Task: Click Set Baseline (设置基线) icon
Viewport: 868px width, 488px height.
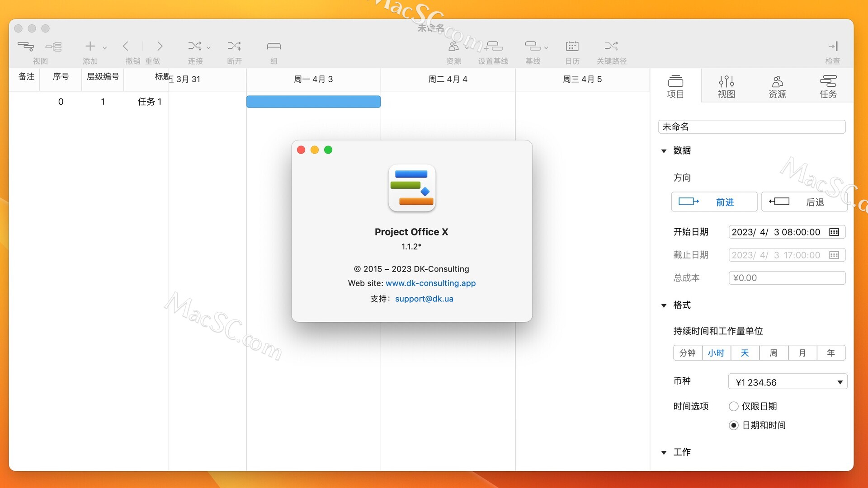Action: click(x=493, y=46)
